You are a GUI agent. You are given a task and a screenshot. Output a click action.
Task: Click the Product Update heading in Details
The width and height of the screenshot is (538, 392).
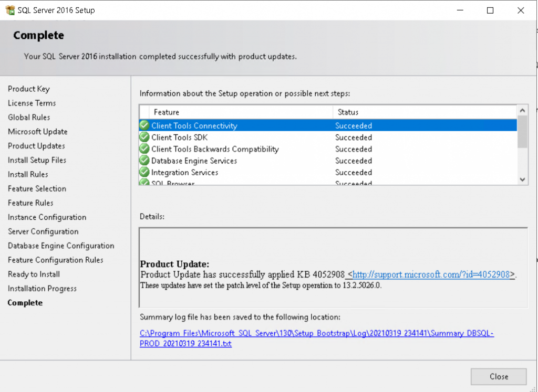(x=174, y=264)
